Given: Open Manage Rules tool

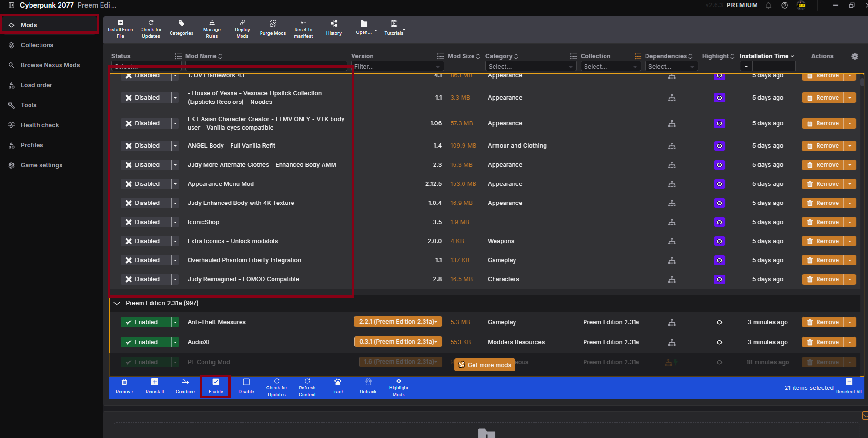Looking at the screenshot, I should click(212, 29).
